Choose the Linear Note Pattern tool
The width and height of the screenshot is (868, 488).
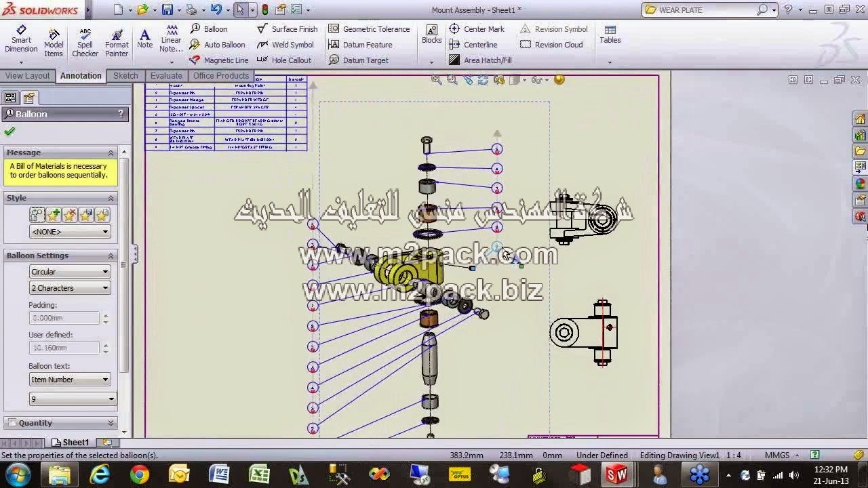tap(171, 39)
